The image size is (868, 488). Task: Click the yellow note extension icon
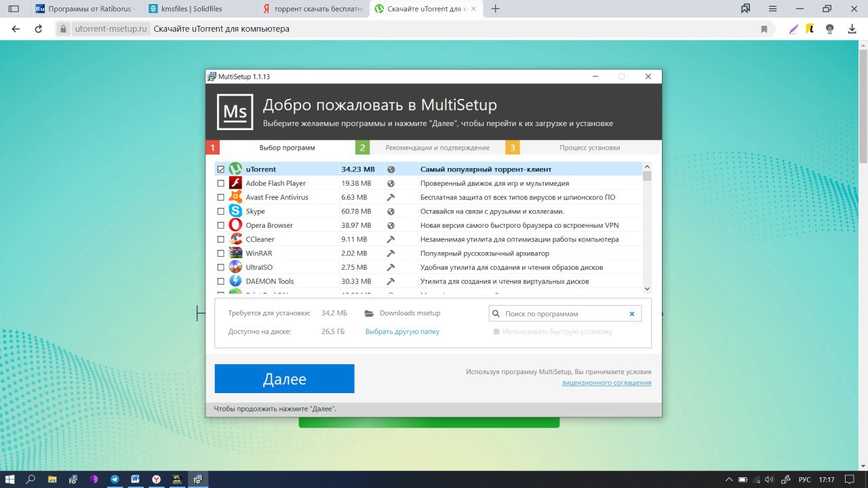point(810,29)
